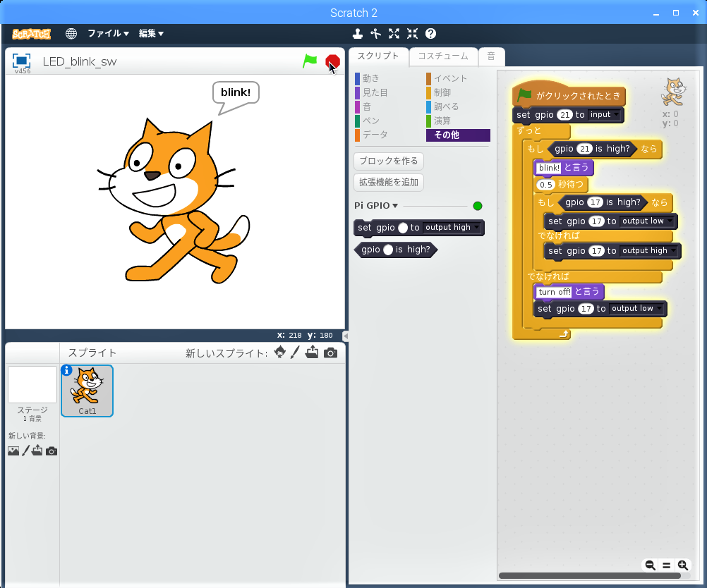Image resolution: width=707 pixels, height=588 pixels.
Task: Choose backdrop from library
Action: pyautogui.click(x=13, y=451)
